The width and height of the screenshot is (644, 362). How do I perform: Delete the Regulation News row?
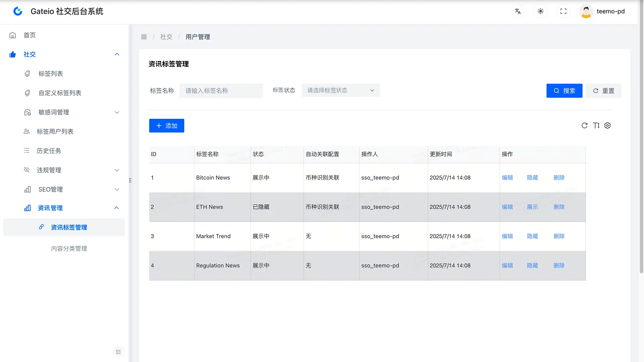tap(559, 265)
